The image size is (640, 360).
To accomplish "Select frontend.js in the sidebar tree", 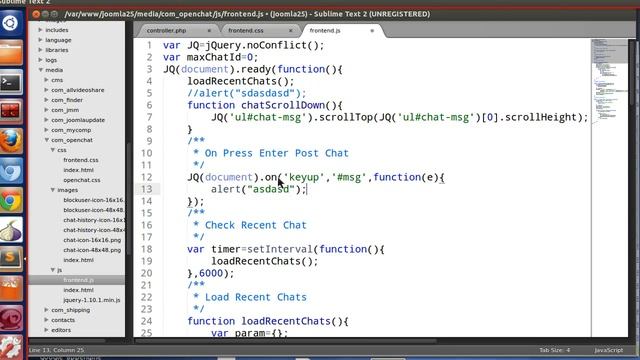I will [78, 280].
